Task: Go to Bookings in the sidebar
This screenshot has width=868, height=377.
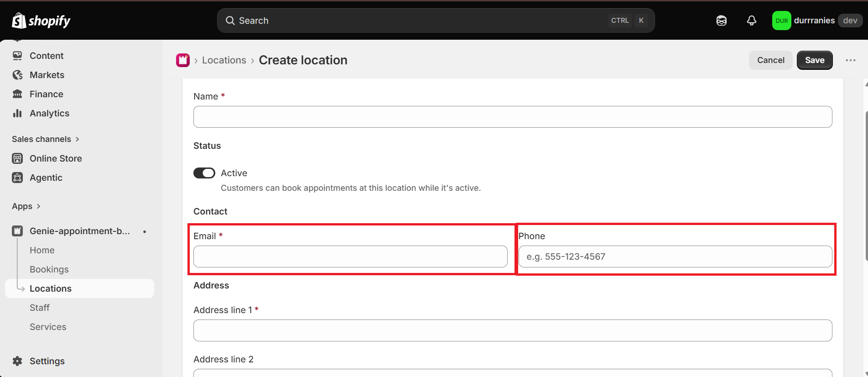Action: 49,269
